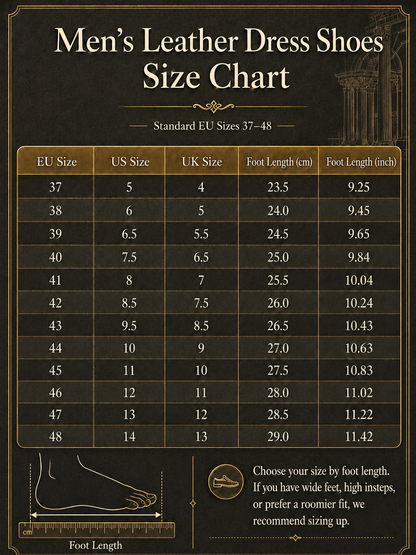Click EU size 42 in the table

[55, 303]
